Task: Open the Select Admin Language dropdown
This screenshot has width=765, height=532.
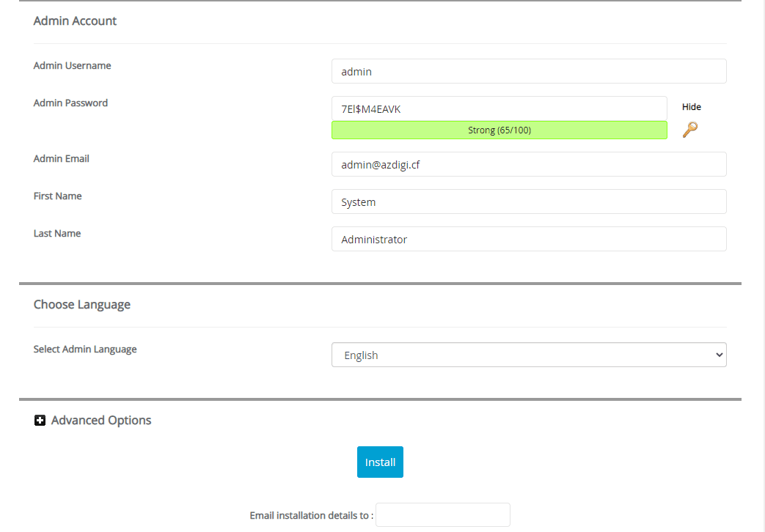Action: [x=528, y=355]
